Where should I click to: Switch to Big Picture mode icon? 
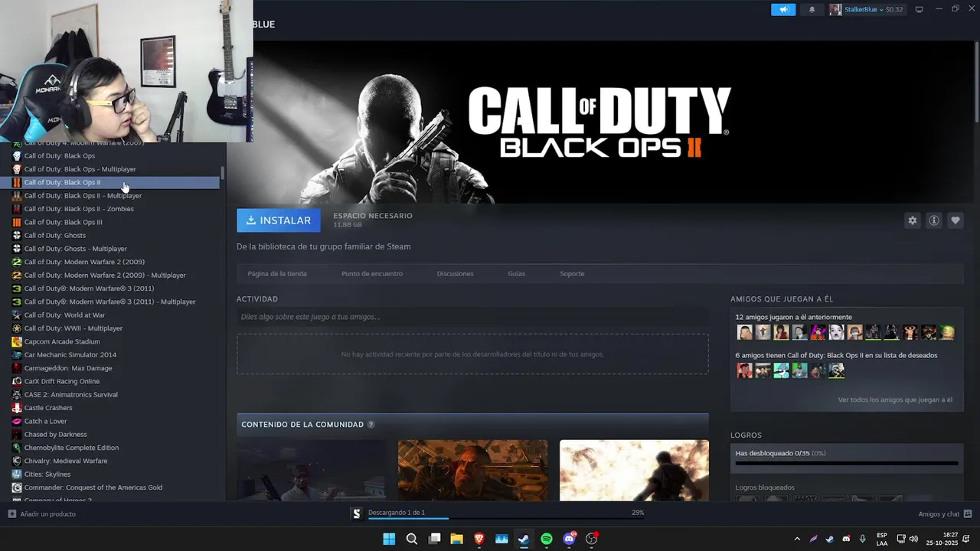point(919,9)
